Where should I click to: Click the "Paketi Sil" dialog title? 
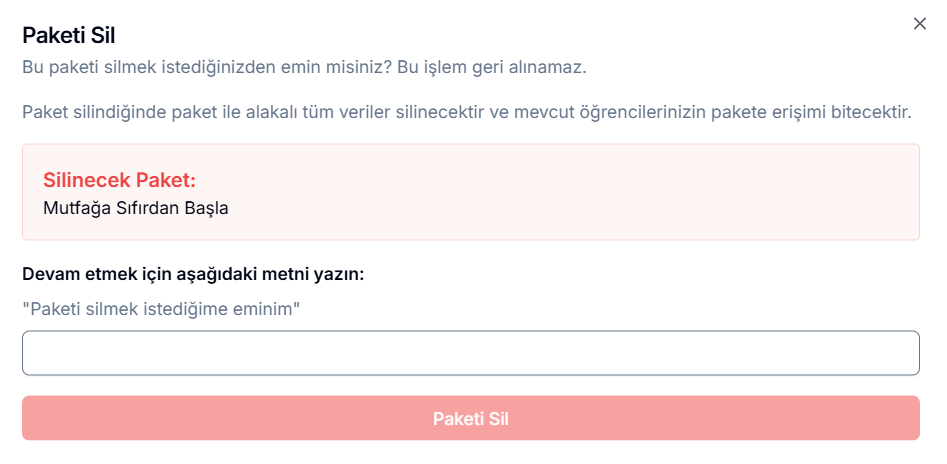tap(69, 36)
